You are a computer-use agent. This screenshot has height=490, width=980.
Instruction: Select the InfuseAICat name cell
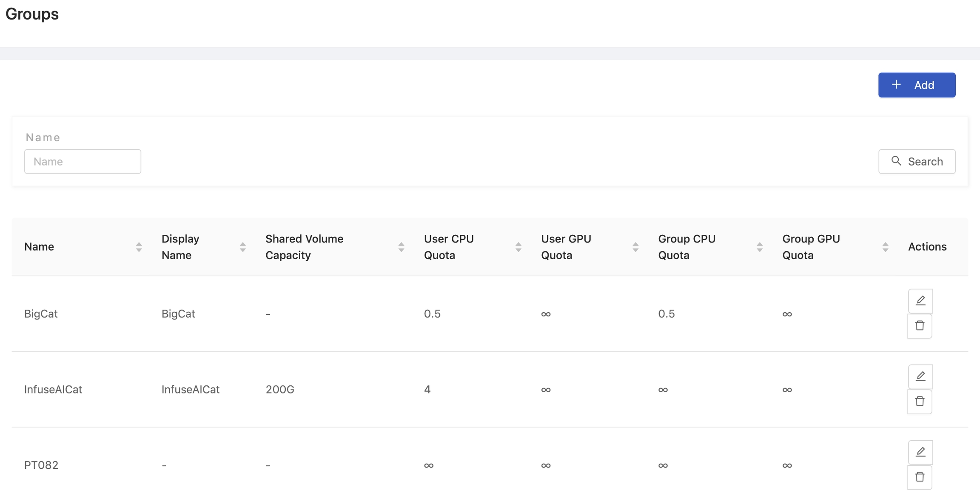(x=53, y=390)
